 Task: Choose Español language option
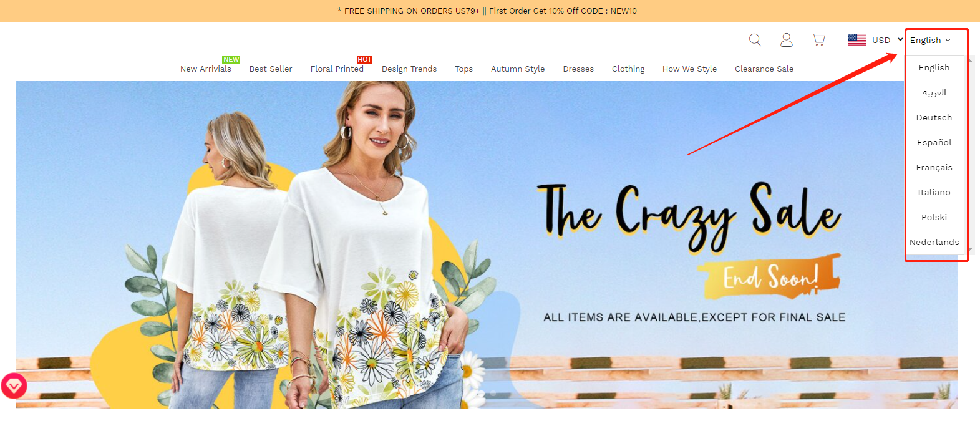[934, 142]
